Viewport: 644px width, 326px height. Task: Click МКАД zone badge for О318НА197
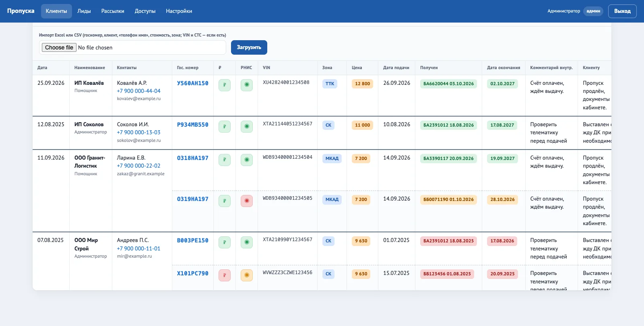coord(332,158)
